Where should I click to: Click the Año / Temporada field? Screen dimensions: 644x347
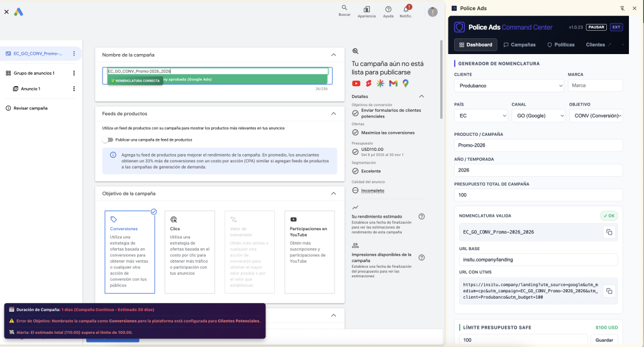point(538,170)
